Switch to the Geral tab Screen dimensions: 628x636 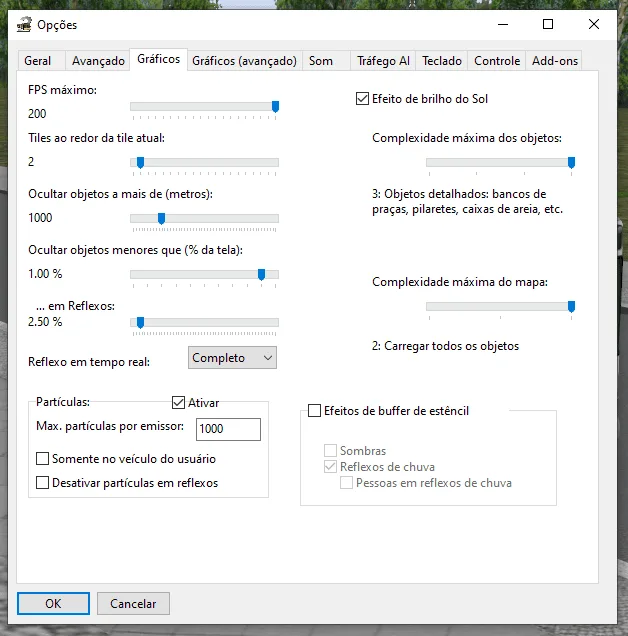click(38, 61)
